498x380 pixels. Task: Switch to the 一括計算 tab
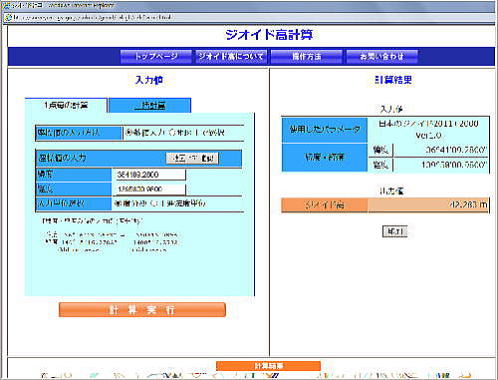point(150,106)
